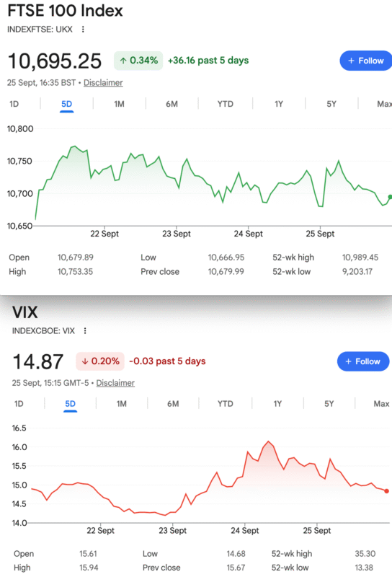Switch VIX chart to 6M
Screen dimensions: 392x577
pyautogui.click(x=173, y=404)
